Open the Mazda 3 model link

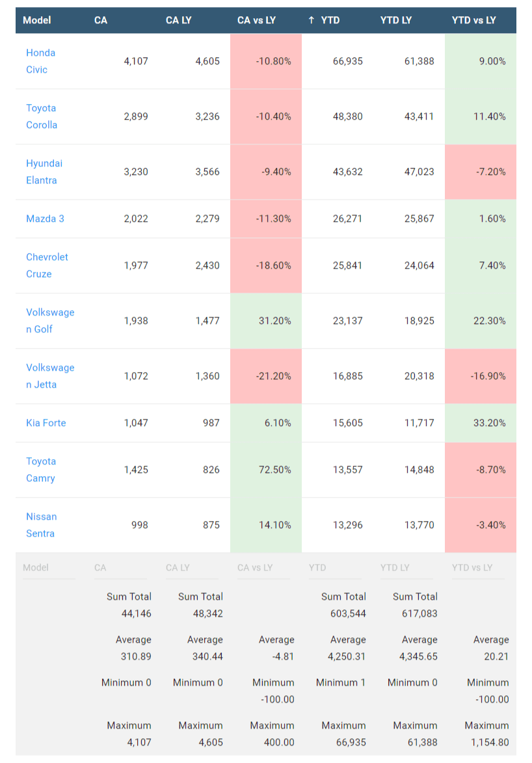tap(45, 219)
